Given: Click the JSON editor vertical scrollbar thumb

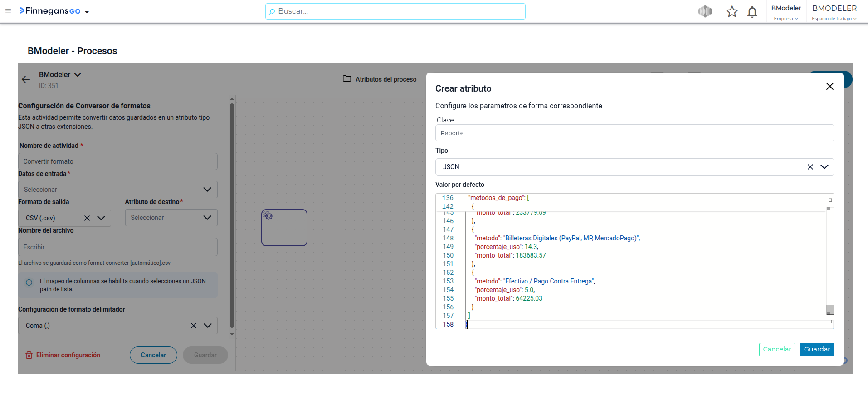Looking at the screenshot, I should pos(830,310).
